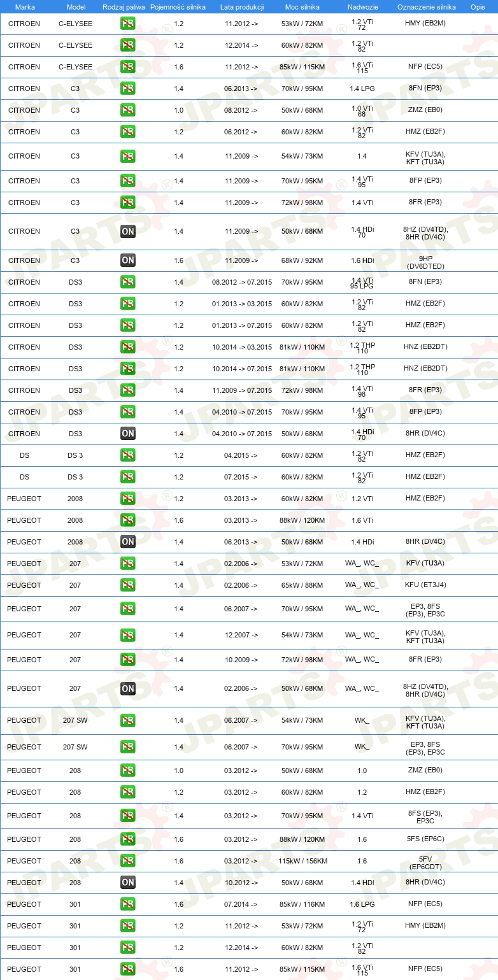Screen dimensions: 498x980
Task: Click ON diesel icon in Citroen C3 1.6 HDi row
Action: (x=127, y=260)
